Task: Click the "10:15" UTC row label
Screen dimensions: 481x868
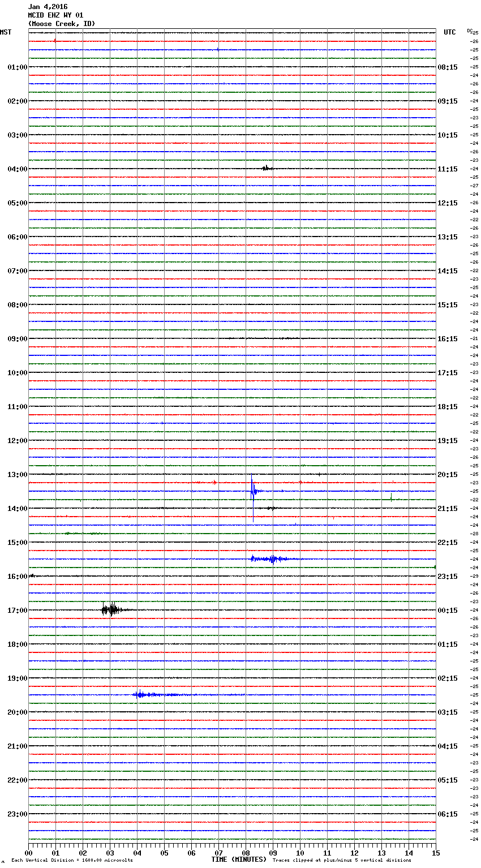Action: [448, 135]
